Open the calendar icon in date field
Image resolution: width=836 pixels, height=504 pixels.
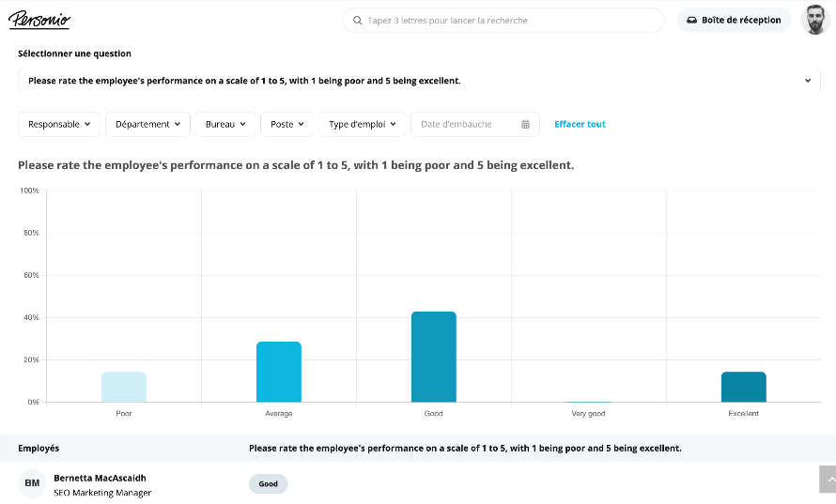coord(525,124)
